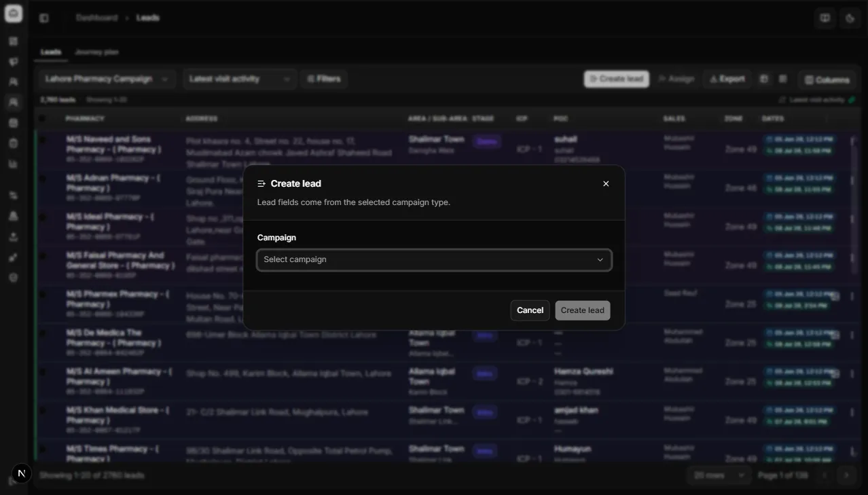Click Leads in the breadcrumb
This screenshot has width=868, height=495.
click(x=147, y=18)
